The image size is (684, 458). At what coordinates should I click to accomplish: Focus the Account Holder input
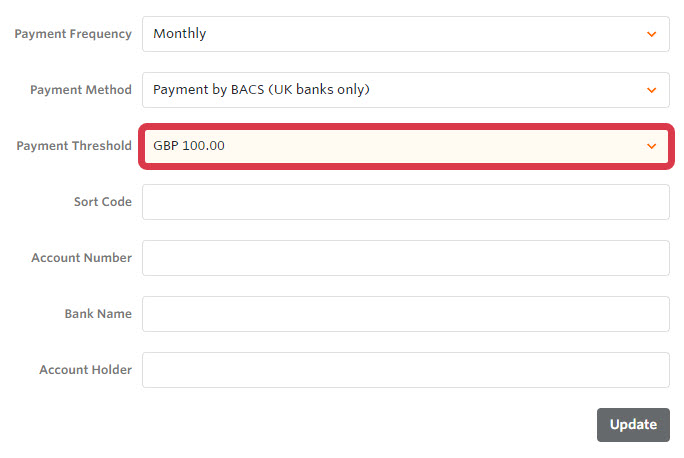405,370
